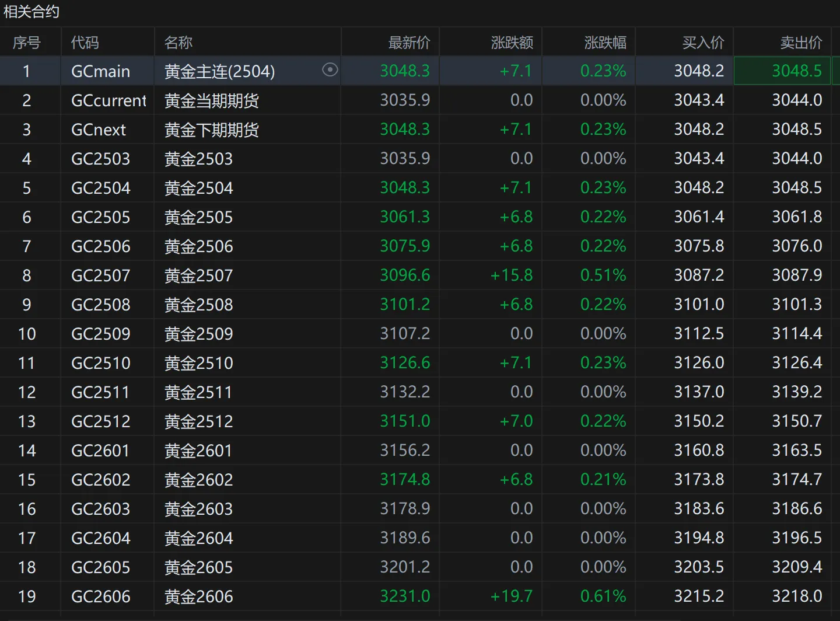The height and width of the screenshot is (621, 840).
Task: Click the highlighted sell price in GCmain row
Action: (782, 71)
